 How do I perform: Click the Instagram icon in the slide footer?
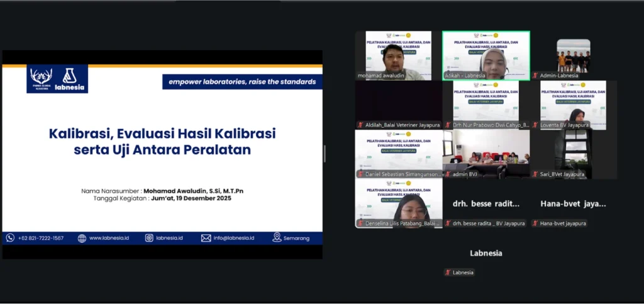click(149, 238)
